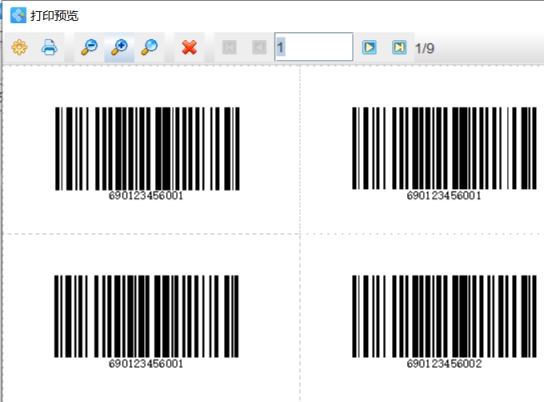Click the 690123456002 barcode number text
The height and width of the screenshot is (402, 544).
point(444,364)
